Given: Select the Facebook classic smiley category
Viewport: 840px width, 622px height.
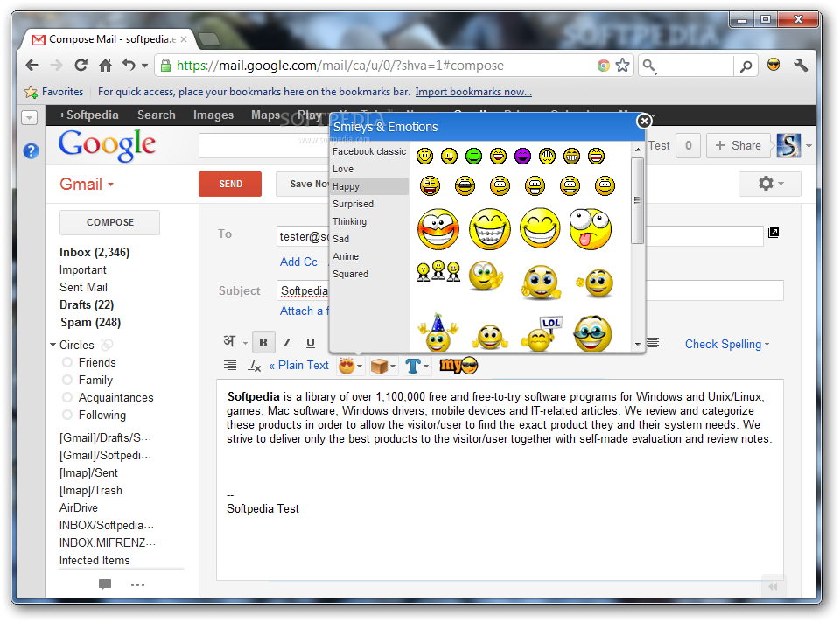Looking at the screenshot, I should [369, 151].
